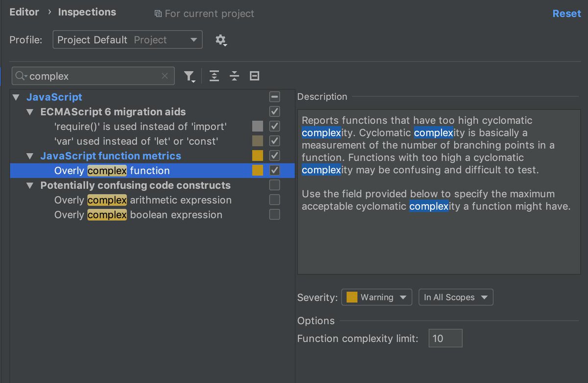Enable Potentially confusing code constructs
The width and height of the screenshot is (588, 383).
point(275,185)
